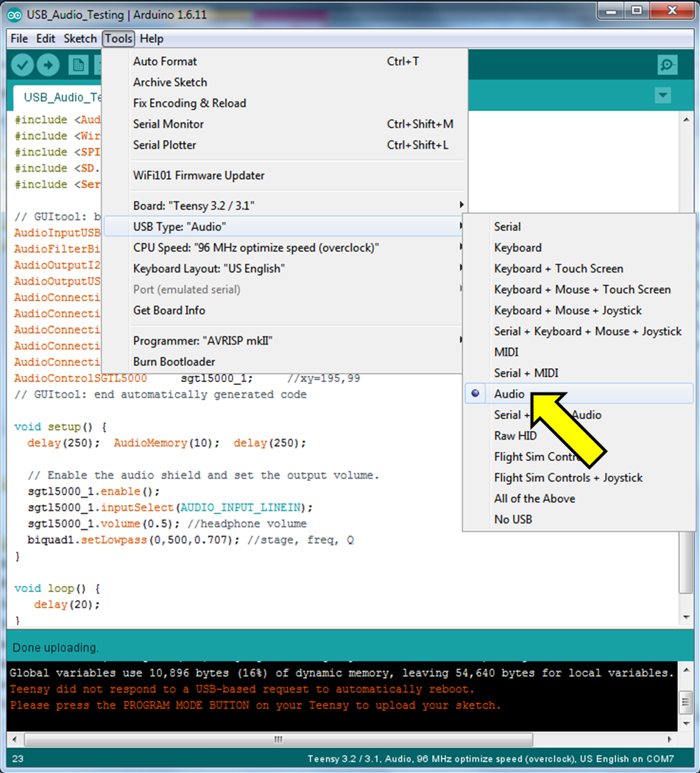700x773 pixels.
Task: Click the console vertical scrollbar thumb
Action: click(686, 702)
